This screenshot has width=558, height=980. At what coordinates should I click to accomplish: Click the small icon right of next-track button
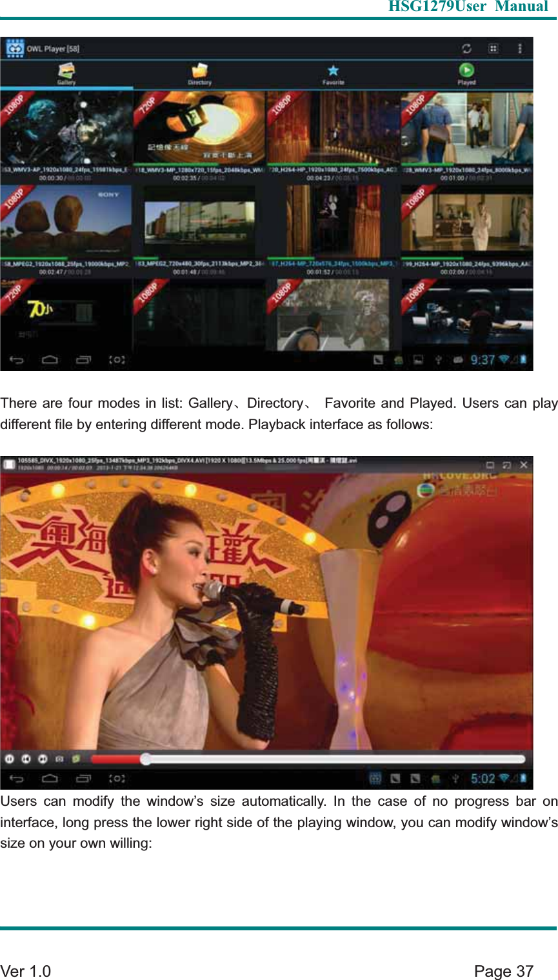coord(59,759)
